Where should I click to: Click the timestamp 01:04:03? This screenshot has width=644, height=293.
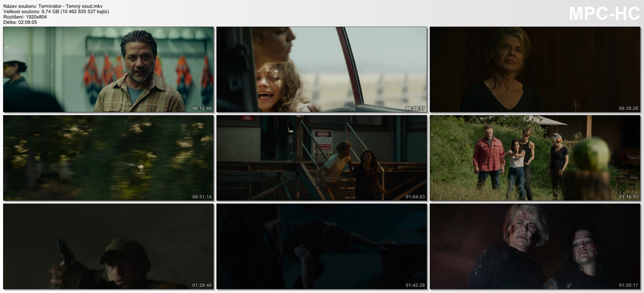click(415, 197)
